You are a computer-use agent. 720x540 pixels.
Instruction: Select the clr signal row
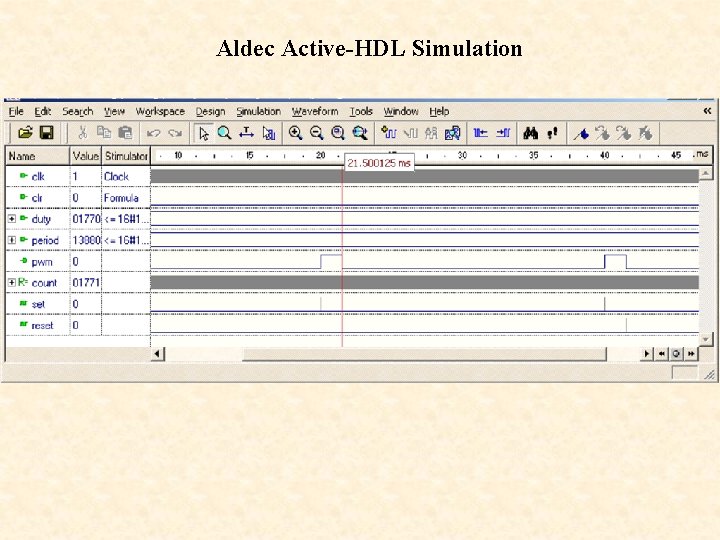pos(37,198)
